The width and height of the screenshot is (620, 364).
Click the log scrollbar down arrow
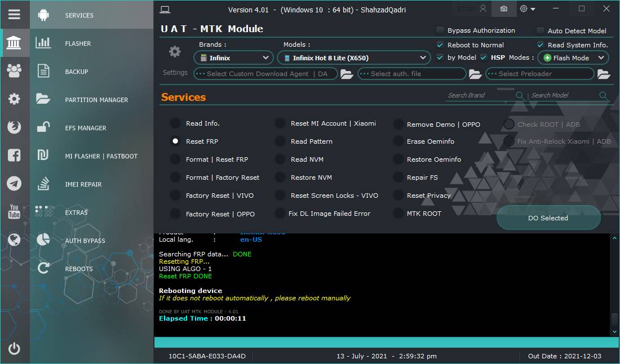614,332
